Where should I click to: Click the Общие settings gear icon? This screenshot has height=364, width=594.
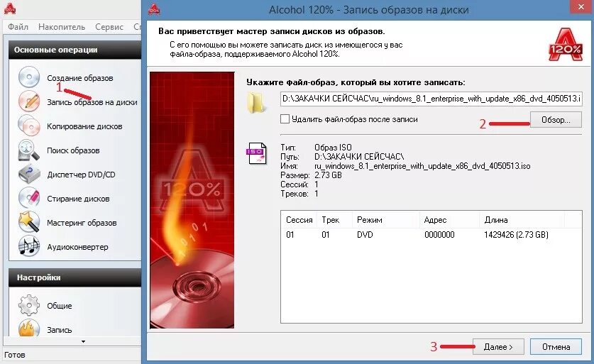(29, 305)
